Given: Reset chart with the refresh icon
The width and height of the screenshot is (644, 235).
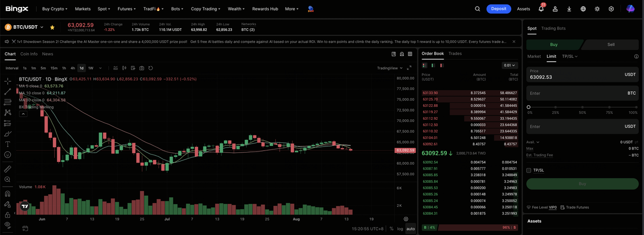Looking at the screenshot, I should tap(150, 68).
